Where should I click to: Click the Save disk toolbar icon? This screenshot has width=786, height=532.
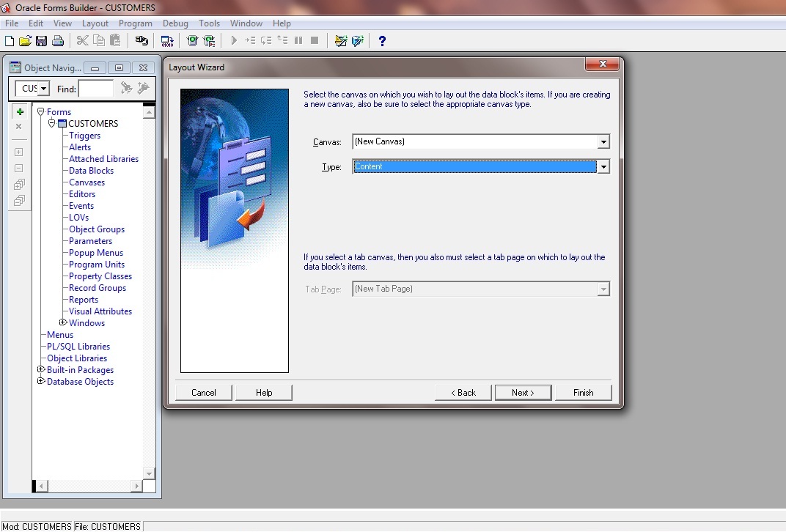tap(42, 41)
